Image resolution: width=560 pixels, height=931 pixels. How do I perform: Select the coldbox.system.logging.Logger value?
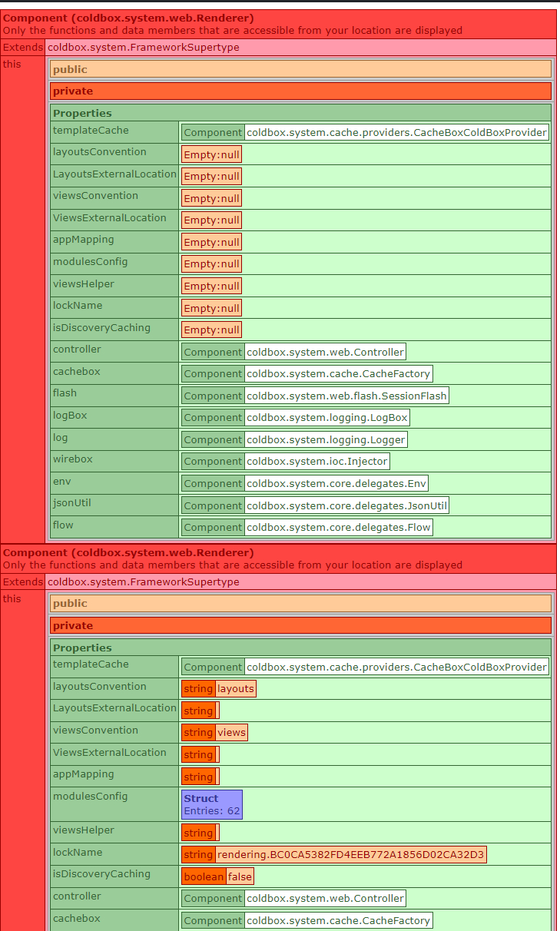[326, 439]
